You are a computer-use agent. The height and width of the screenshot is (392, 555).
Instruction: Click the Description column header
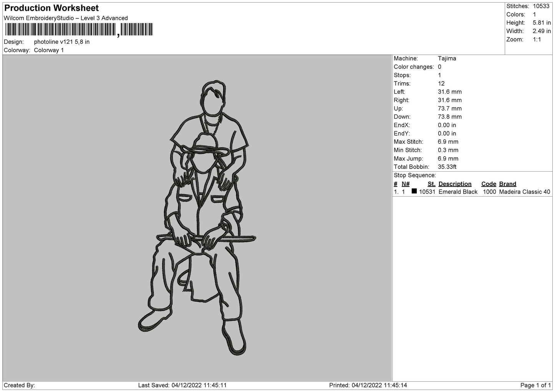pyautogui.click(x=455, y=184)
